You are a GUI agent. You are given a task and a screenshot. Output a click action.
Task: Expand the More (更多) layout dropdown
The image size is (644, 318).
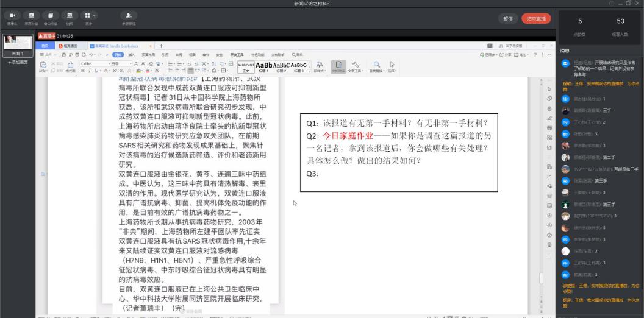(90, 16)
